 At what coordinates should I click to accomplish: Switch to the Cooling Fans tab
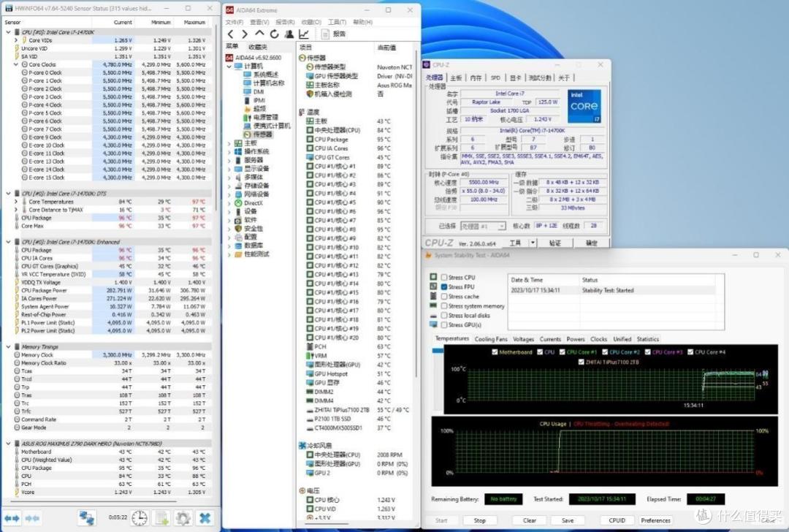coord(491,339)
